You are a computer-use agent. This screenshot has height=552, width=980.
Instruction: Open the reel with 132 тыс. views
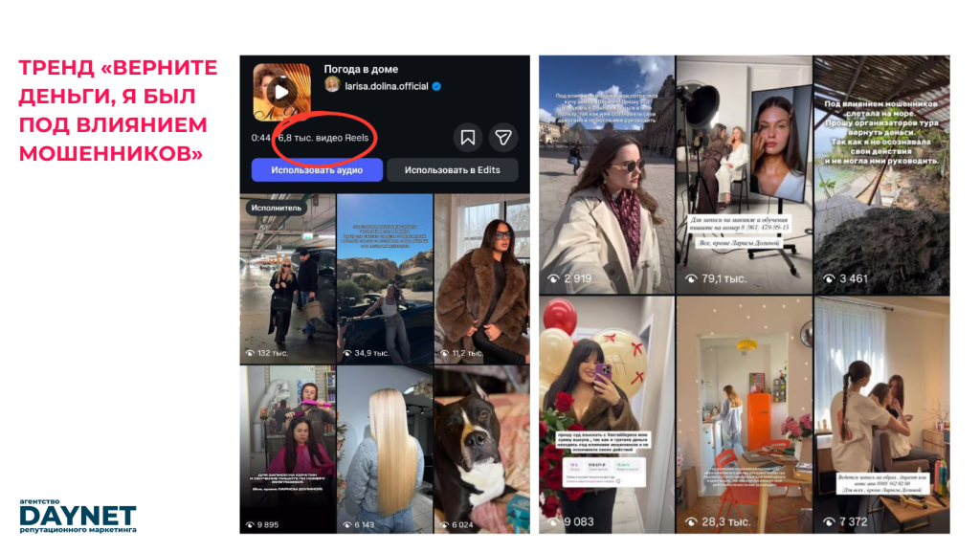(x=287, y=278)
